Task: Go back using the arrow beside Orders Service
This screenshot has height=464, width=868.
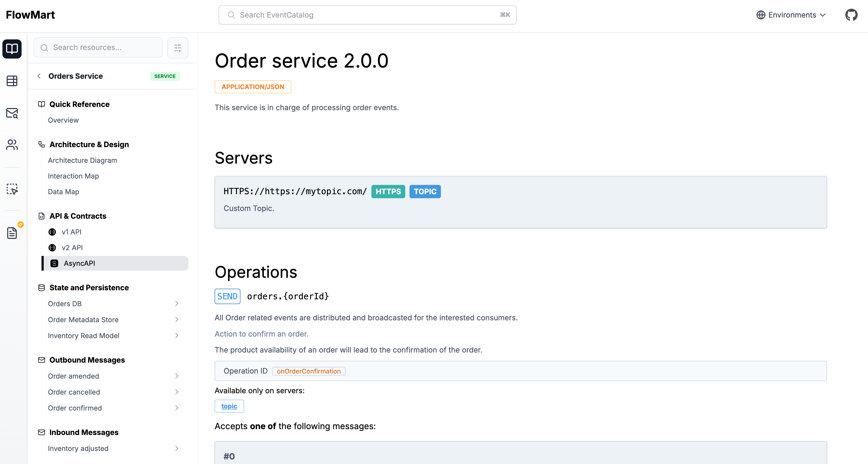Action: 39,76
